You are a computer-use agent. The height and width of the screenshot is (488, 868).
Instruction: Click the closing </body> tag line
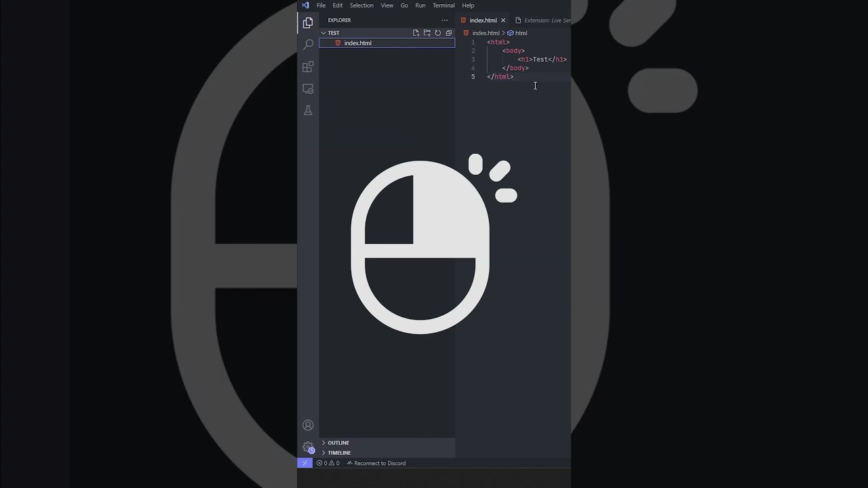point(515,68)
